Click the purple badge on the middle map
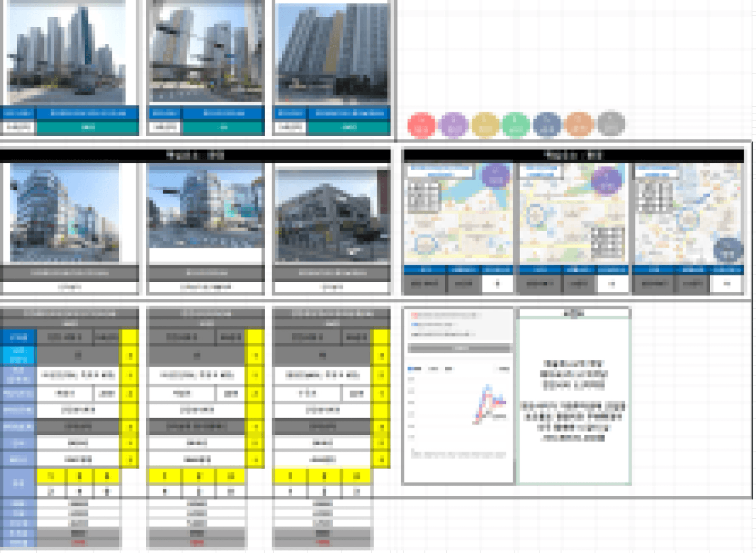The image size is (756, 553). click(x=606, y=180)
